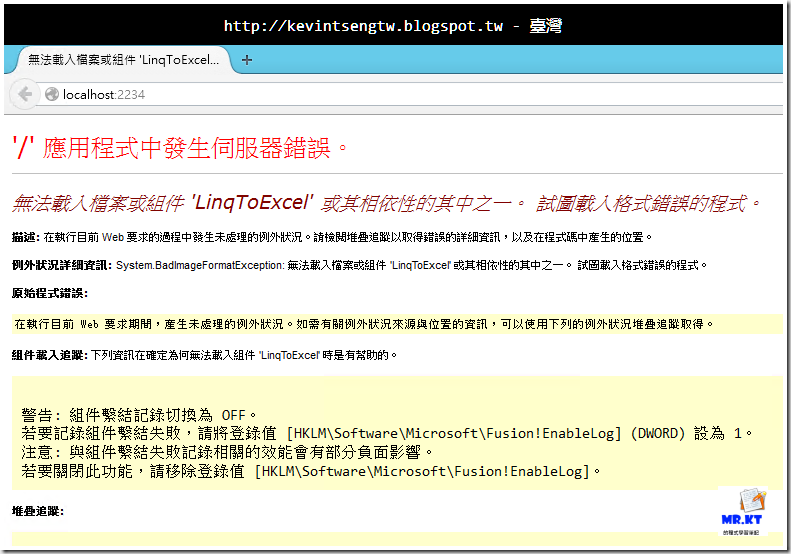Image resolution: width=791 pixels, height=554 pixels.
Task: Click the line '注意: 與組件繫結失敗記錄相關'
Action: tap(227, 452)
